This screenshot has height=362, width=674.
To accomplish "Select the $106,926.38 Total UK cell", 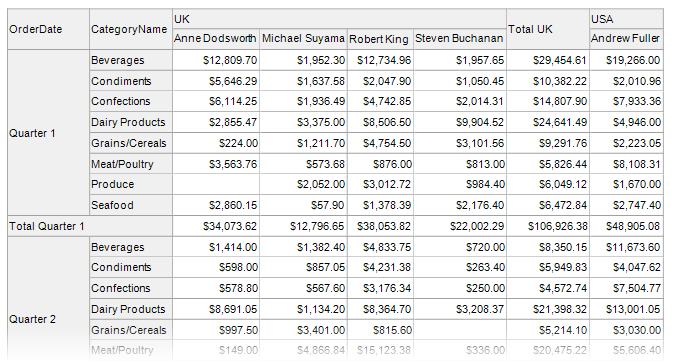I will [548, 226].
